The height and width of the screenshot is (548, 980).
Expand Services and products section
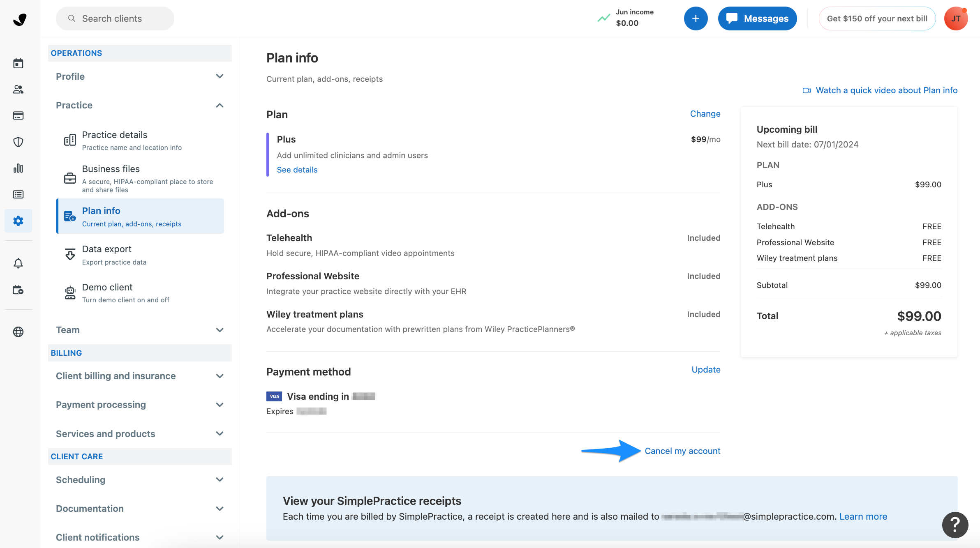[140, 434]
